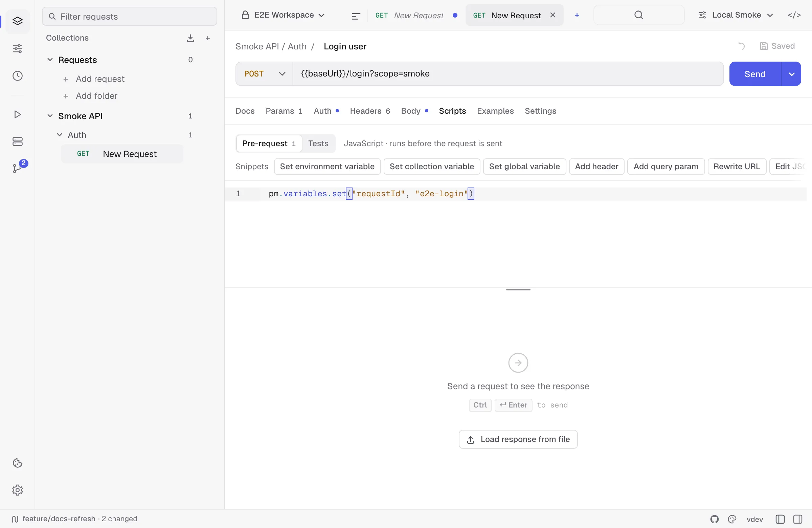812x528 pixels.
Task: Switch to the Params tab
Action: pos(284,111)
